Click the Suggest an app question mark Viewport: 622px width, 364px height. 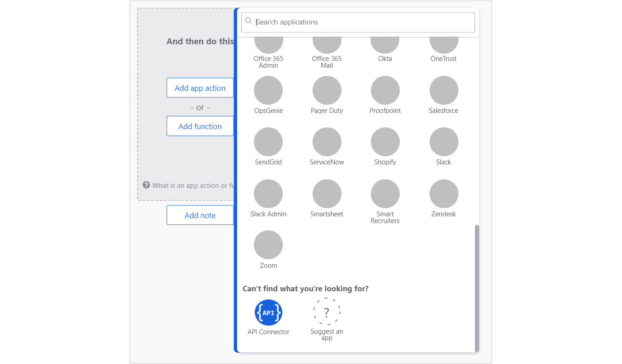(x=327, y=312)
